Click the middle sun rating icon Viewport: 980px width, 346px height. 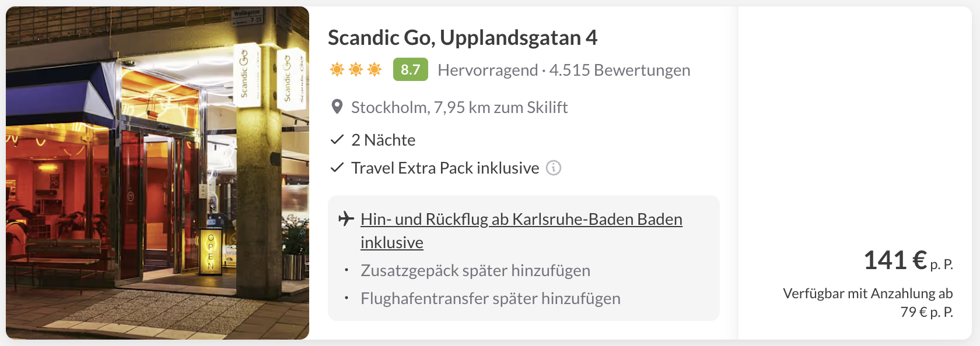(x=356, y=70)
